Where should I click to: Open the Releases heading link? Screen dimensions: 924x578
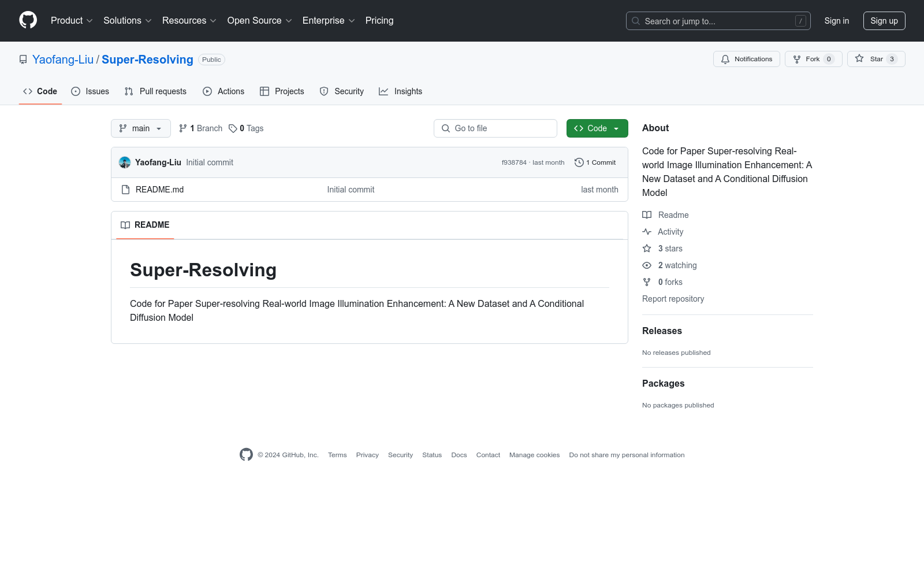click(x=662, y=331)
